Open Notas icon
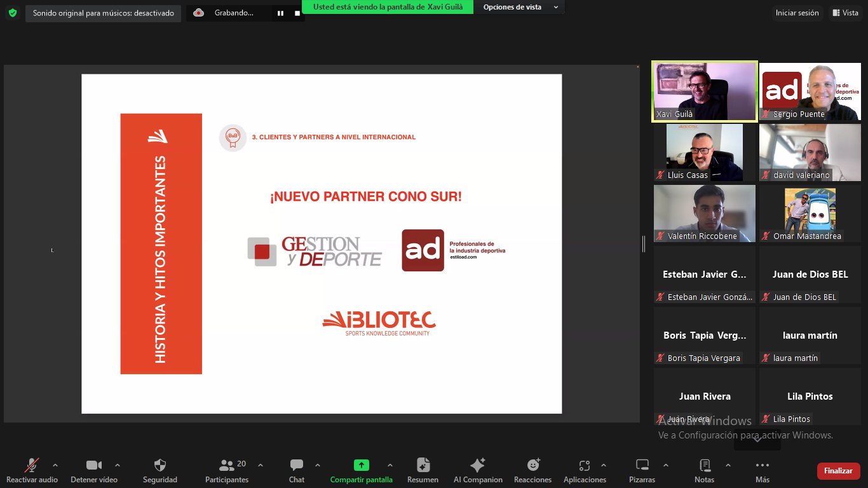The height and width of the screenshot is (488, 868). [x=705, y=465]
